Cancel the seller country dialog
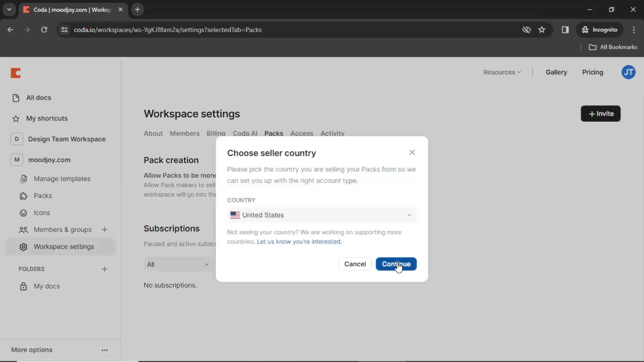The width and height of the screenshot is (644, 362). [x=355, y=264]
